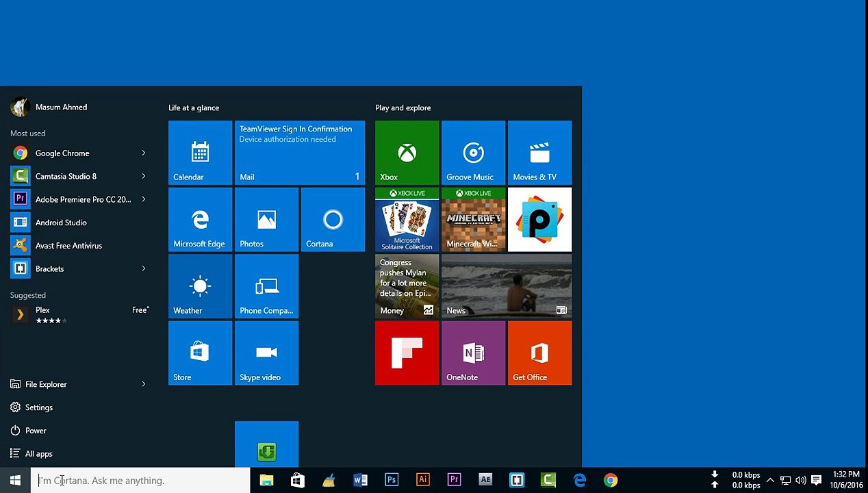The height and width of the screenshot is (493, 868).
Task: Click the Life at a glance group title
Action: 194,108
